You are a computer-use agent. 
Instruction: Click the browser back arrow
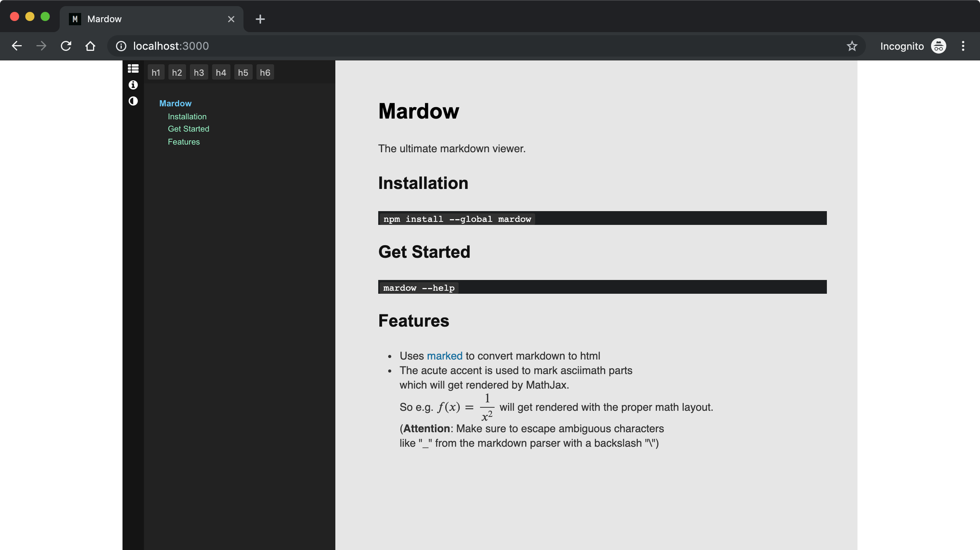(17, 46)
